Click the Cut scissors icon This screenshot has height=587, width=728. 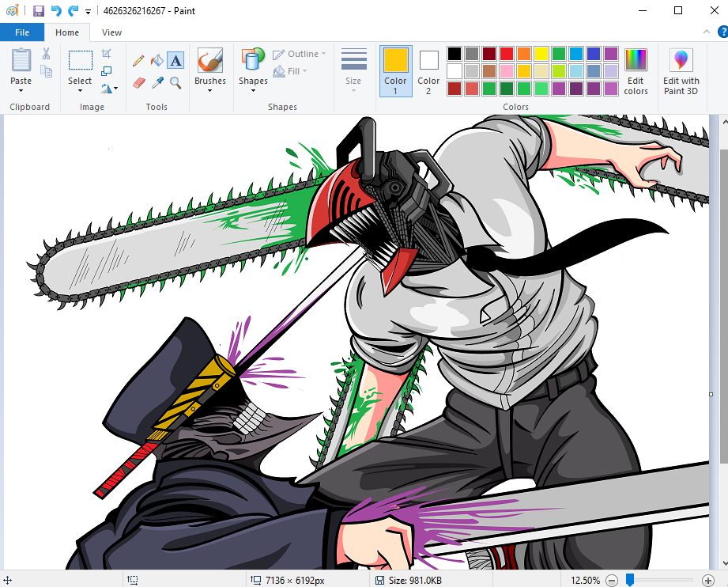[x=46, y=54]
